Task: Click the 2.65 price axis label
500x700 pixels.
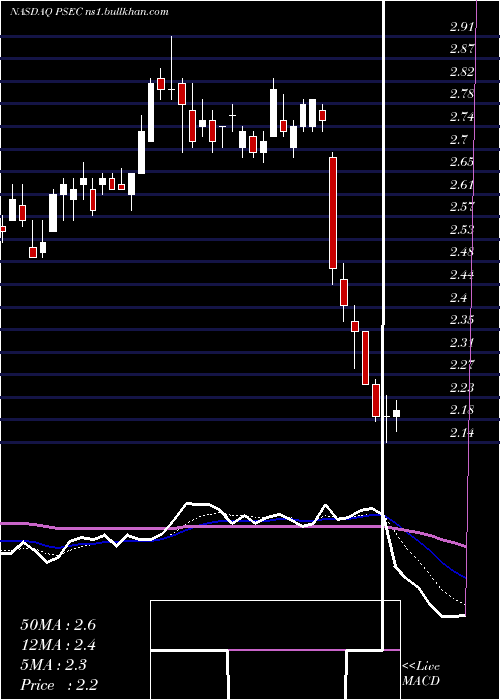Action: 462,162
